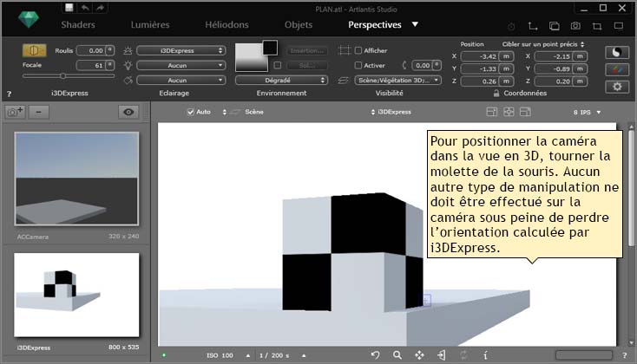Undo the last action arrow
Screen dimensions: 637x364
click(85, 8)
